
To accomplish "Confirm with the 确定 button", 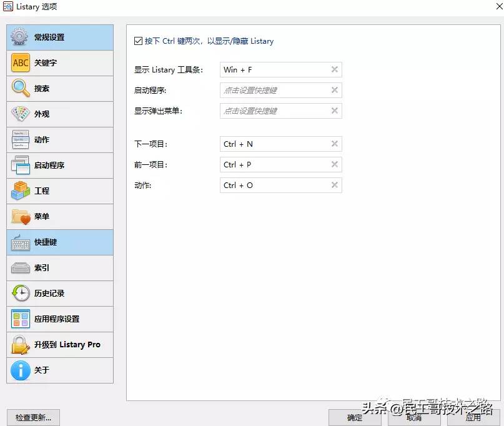I will tap(355, 417).
